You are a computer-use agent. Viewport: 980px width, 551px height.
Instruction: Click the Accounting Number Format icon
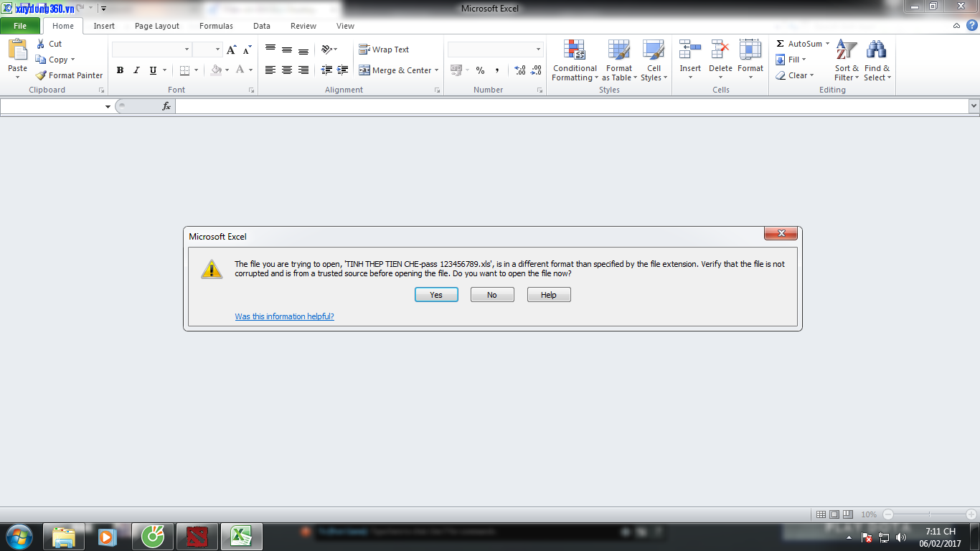[456, 70]
